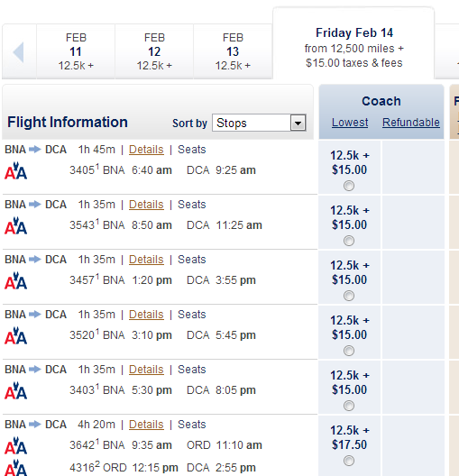Open Details for flight 3543
This screenshot has height=476, width=459.
tap(146, 205)
